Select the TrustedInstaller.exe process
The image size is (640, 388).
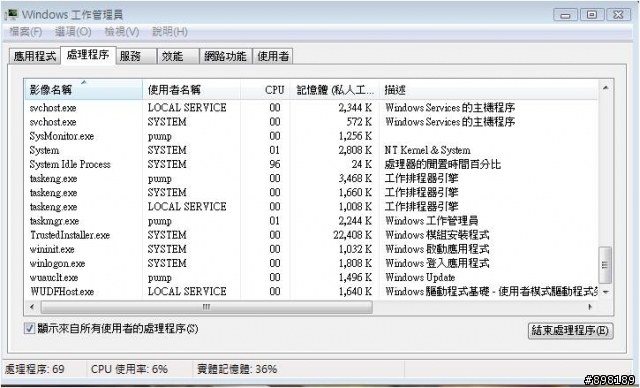click(x=311, y=235)
